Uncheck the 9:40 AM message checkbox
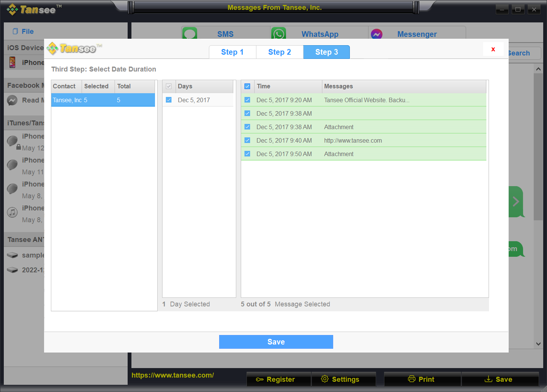The width and height of the screenshot is (547, 392). coord(247,140)
